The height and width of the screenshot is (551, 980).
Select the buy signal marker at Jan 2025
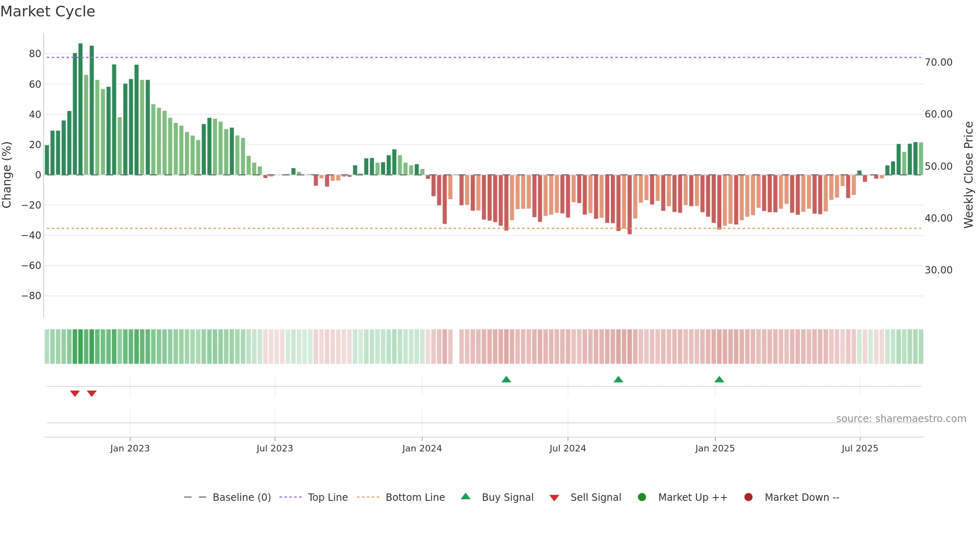click(719, 379)
